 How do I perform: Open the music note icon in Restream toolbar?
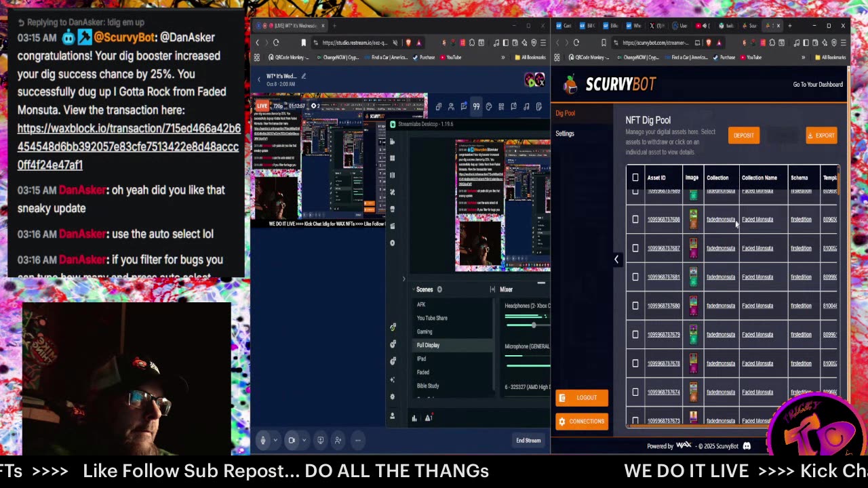pyautogui.click(x=526, y=106)
